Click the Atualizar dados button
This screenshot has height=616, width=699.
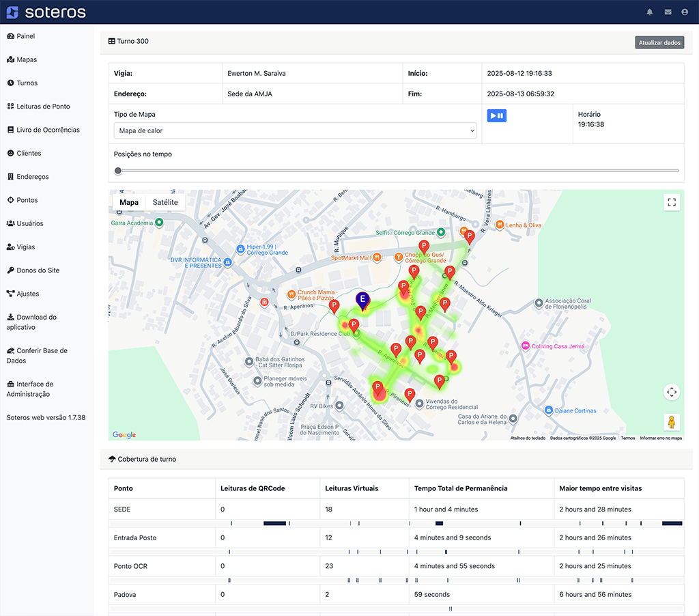[x=659, y=42]
